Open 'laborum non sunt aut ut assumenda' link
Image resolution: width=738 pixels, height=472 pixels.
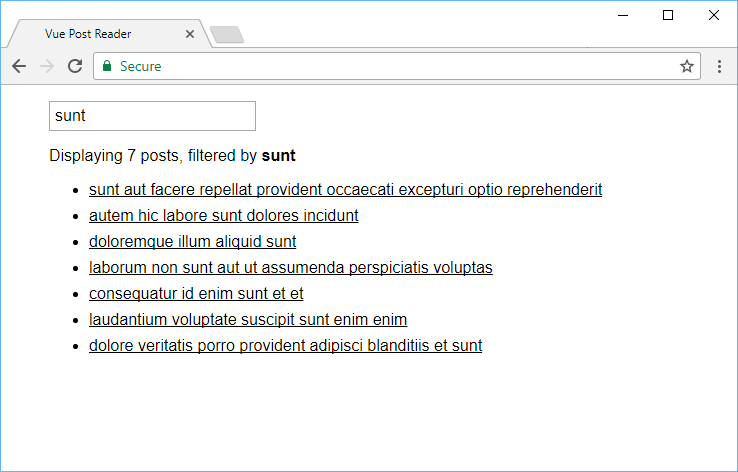click(x=291, y=267)
